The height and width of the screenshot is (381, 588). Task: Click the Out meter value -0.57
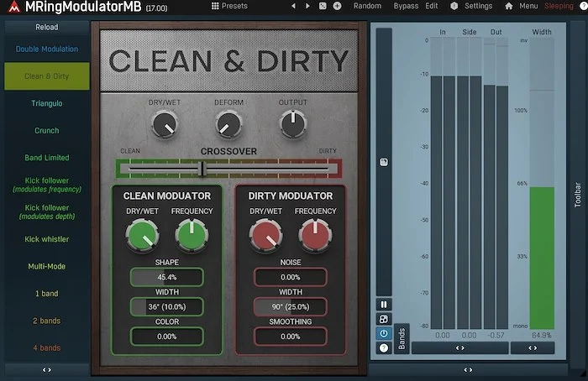(x=496, y=336)
